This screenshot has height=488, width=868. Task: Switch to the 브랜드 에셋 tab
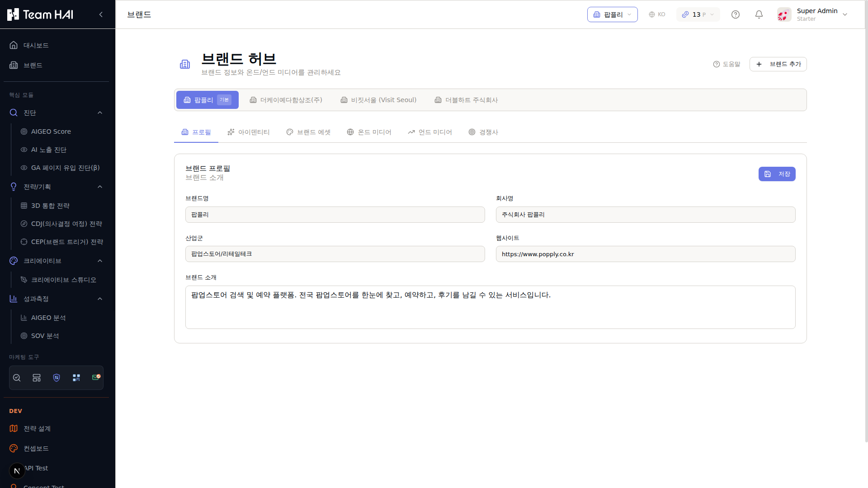(308, 132)
